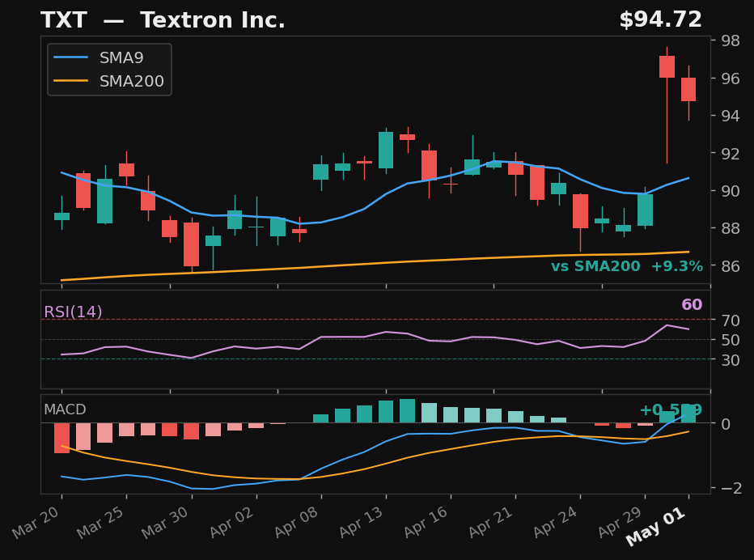This screenshot has height=560, width=754.
Task: Click the Apr 24 date label
Action: click(556, 522)
